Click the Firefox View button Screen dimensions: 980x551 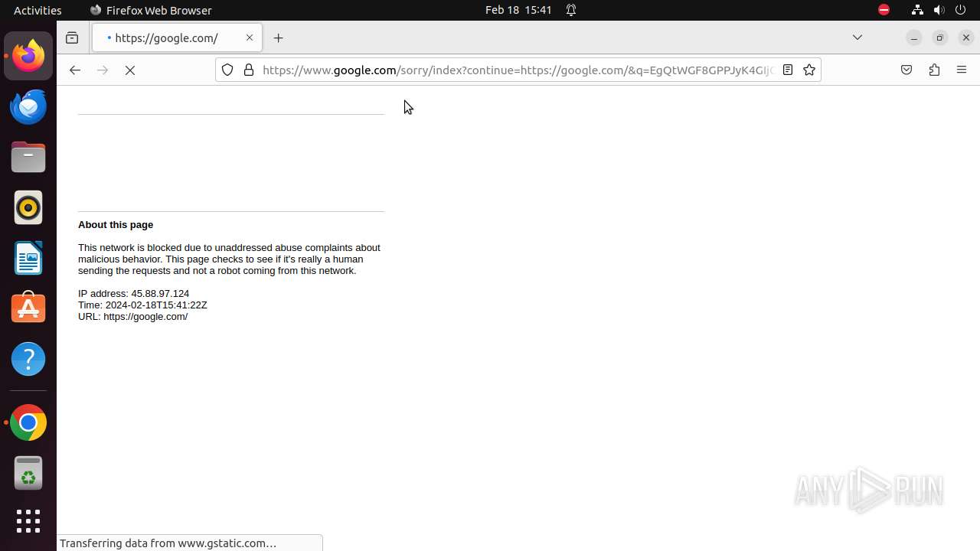[x=72, y=37]
